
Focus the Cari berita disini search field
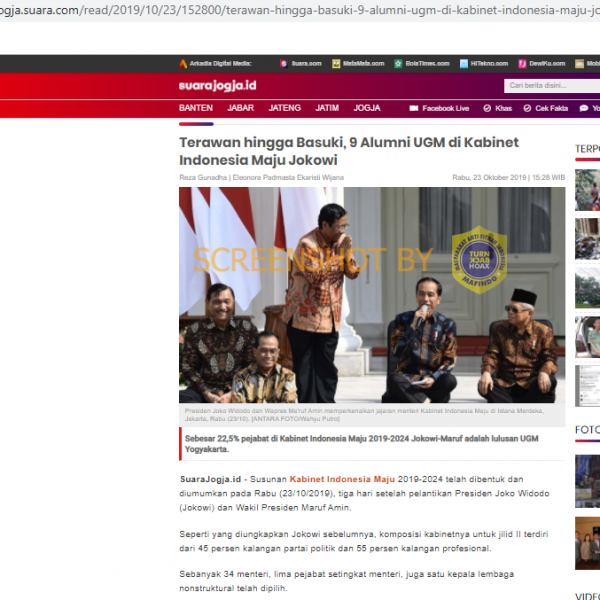point(552,86)
